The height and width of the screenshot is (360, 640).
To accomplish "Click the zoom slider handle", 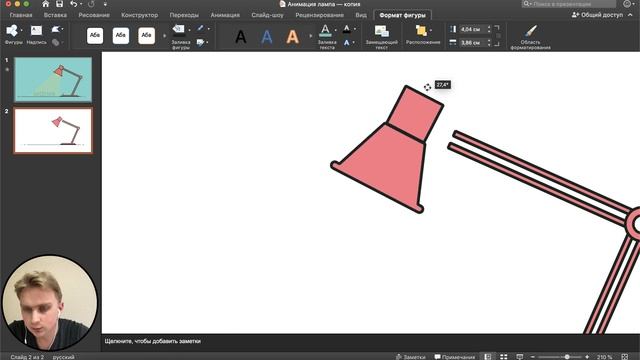I will [567, 357].
